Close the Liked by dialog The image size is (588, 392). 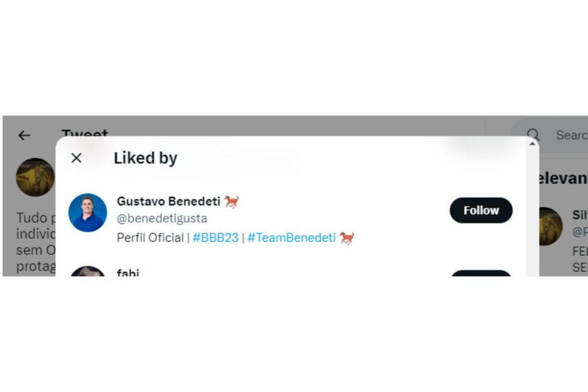76,158
